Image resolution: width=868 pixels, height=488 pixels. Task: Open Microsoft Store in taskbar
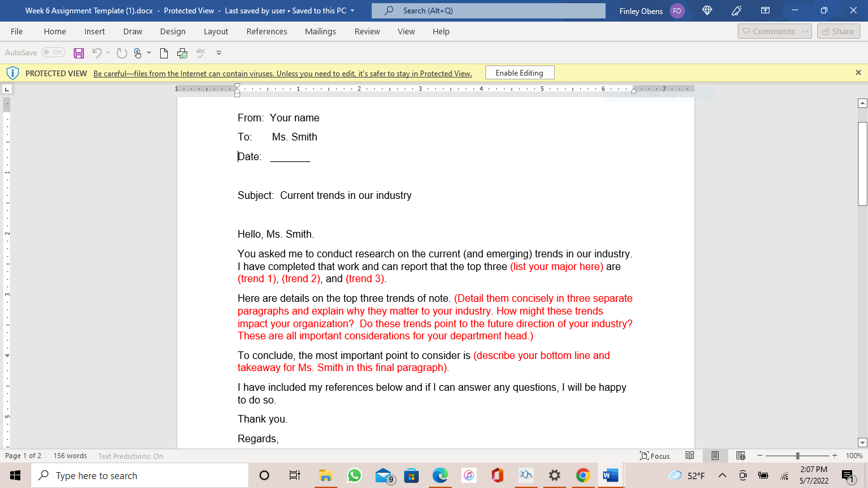pos(412,475)
